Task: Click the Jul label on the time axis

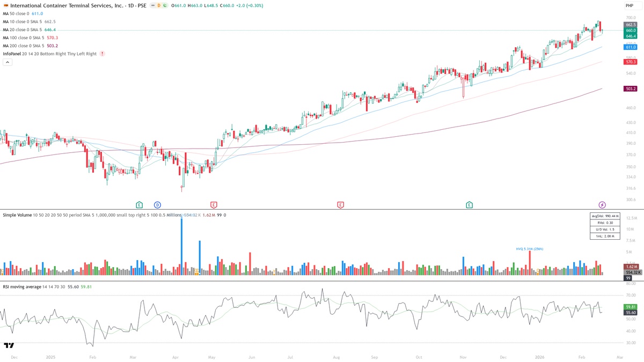Action: pyautogui.click(x=290, y=357)
